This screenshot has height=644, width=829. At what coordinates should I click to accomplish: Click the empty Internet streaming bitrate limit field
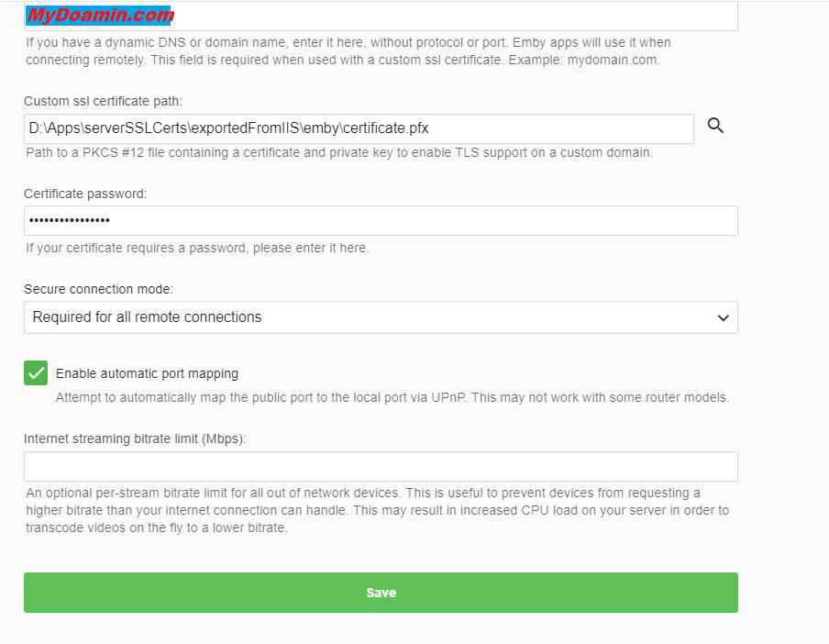point(381,466)
